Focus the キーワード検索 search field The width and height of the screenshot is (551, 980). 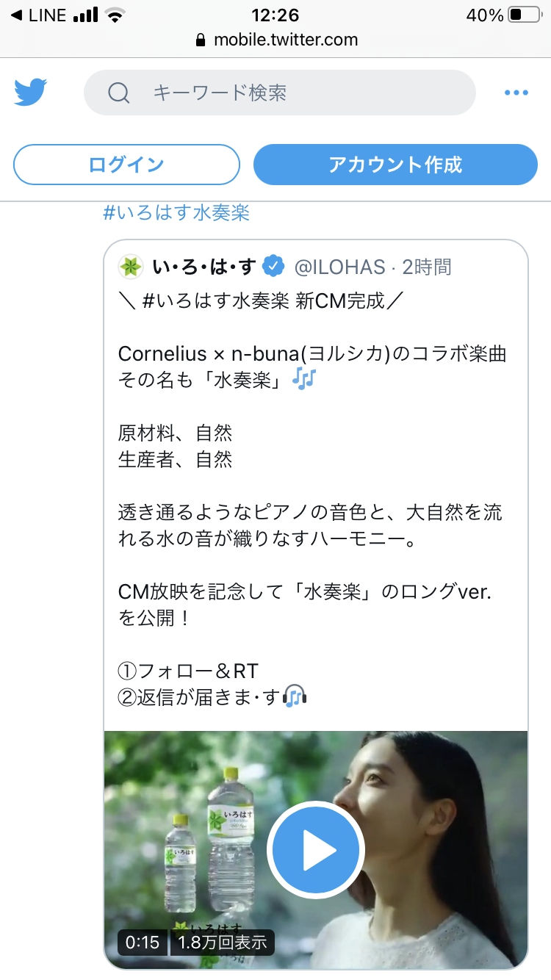pyautogui.click(x=294, y=93)
